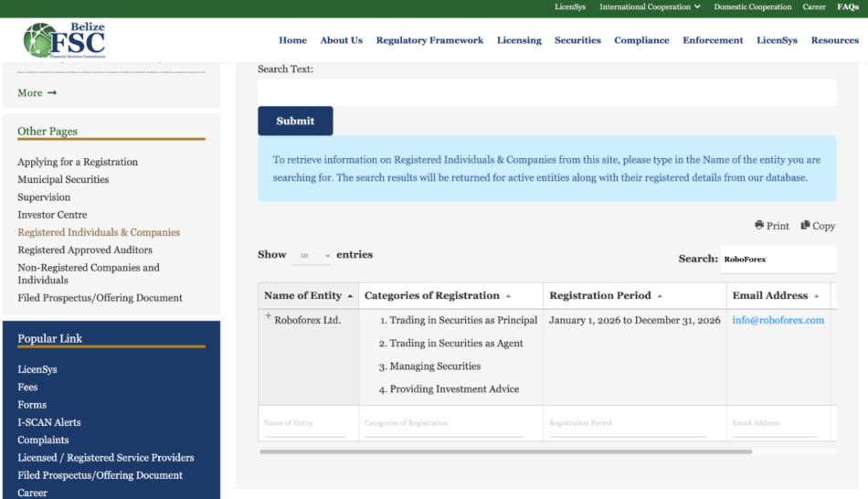Sort by Registration Period arrow
Image resolution: width=868 pixels, height=499 pixels.
tap(660, 296)
